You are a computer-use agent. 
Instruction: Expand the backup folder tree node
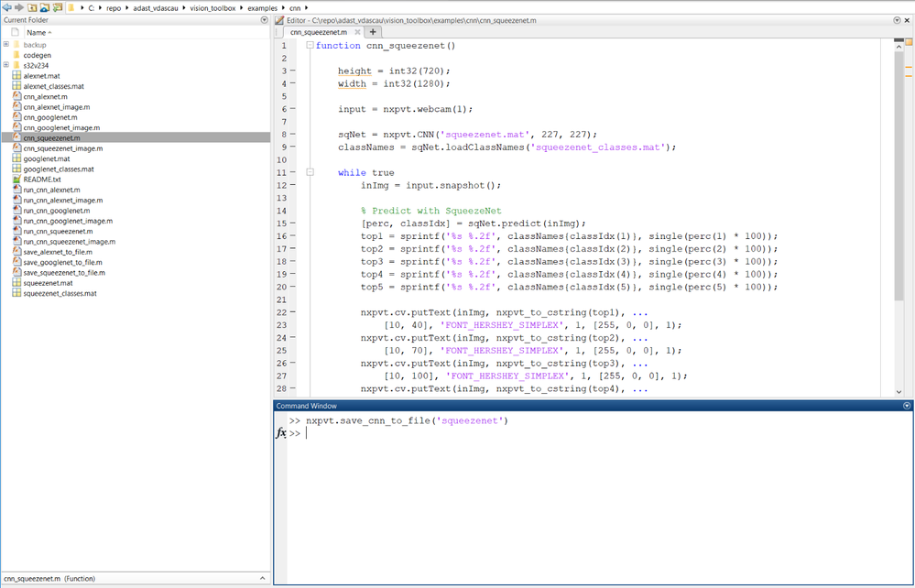[x=5, y=44]
